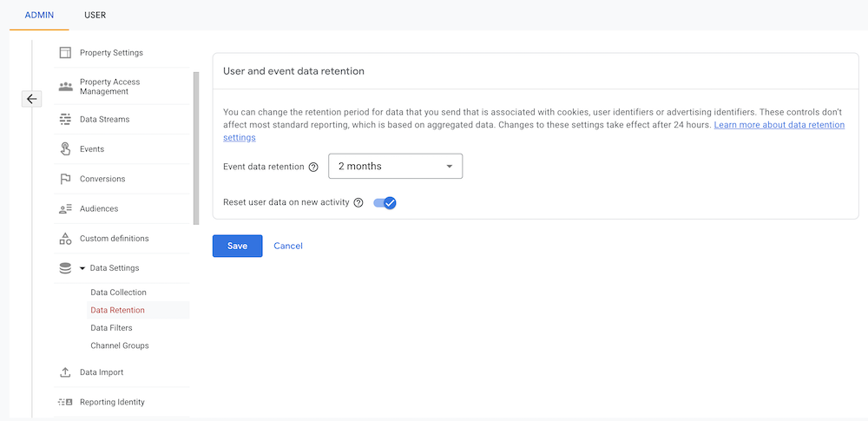Image resolution: width=868 pixels, height=421 pixels.
Task: Open Reporting Identity
Action: click(112, 402)
